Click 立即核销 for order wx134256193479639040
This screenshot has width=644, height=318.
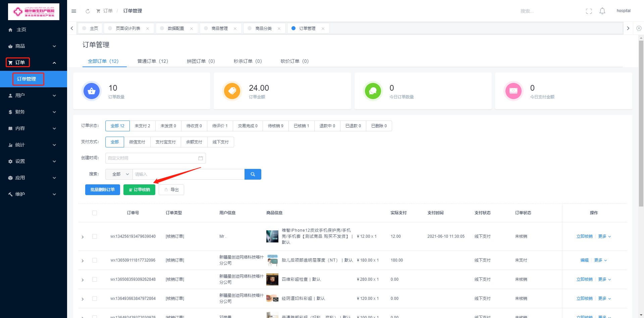tap(585, 236)
